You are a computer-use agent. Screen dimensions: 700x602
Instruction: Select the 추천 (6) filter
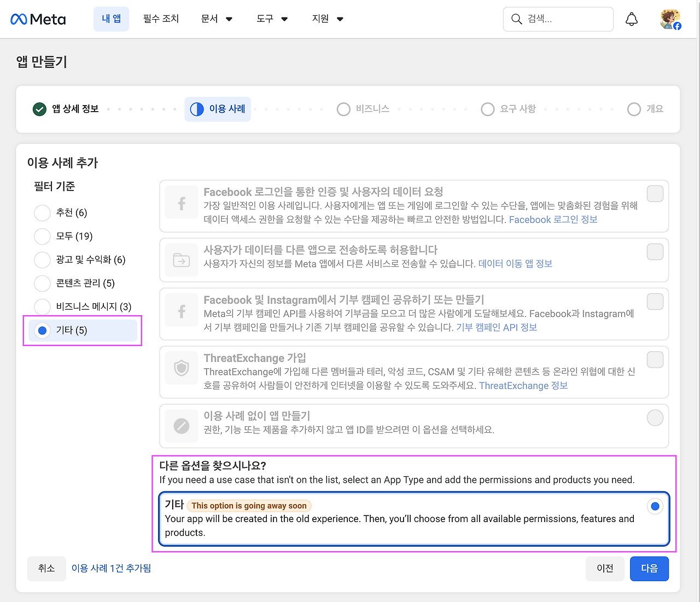(x=42, y=213)
